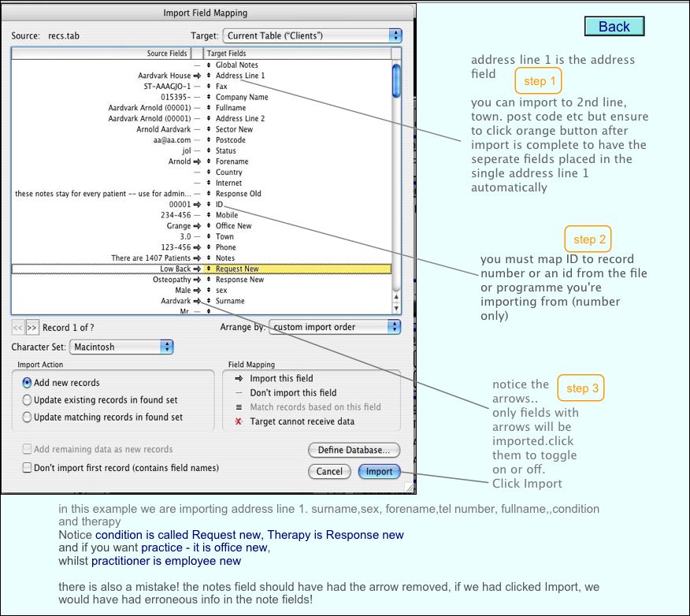Select source value aa@aa.com
This screenshot has width=690, height=616.
click(x=172, y=140)
